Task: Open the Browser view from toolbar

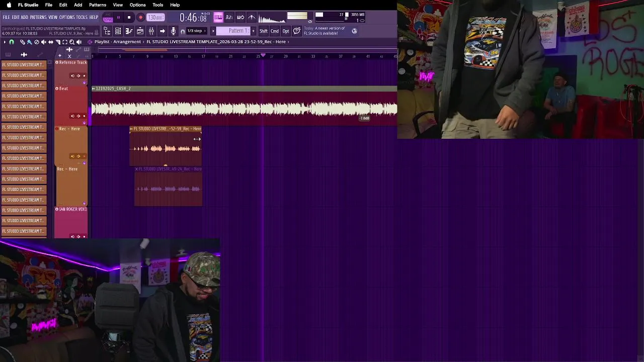Action: (x=107, y=31)
